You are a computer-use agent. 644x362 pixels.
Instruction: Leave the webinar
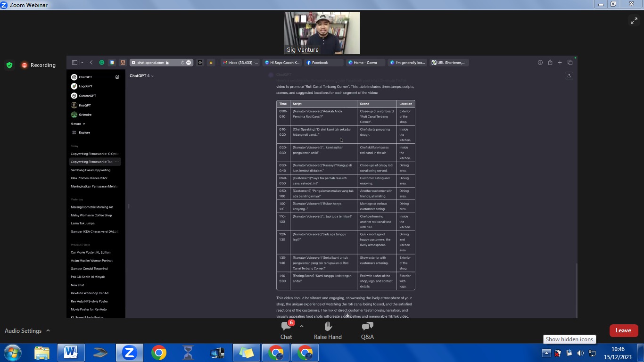pyautogui.click(x=623, y=330)
